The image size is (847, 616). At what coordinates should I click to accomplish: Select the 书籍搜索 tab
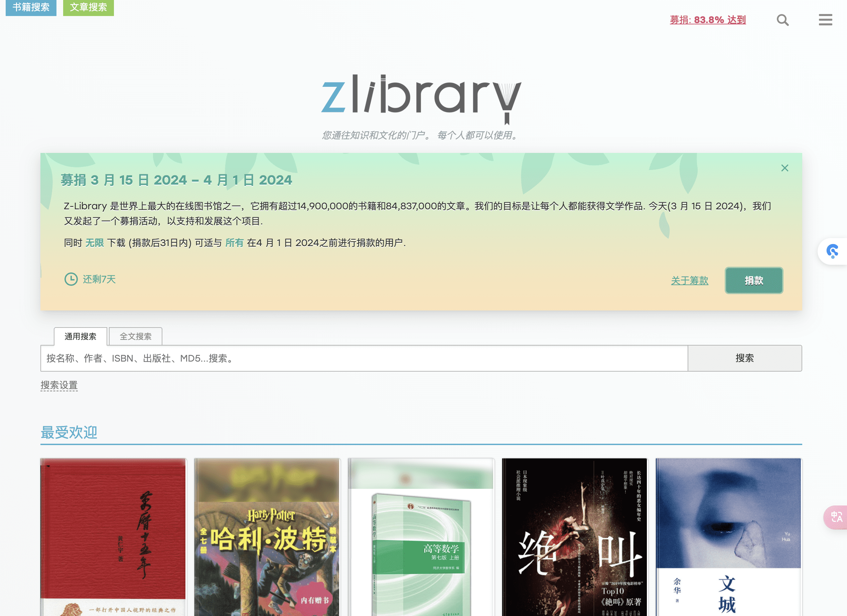[x=31, y=7]
